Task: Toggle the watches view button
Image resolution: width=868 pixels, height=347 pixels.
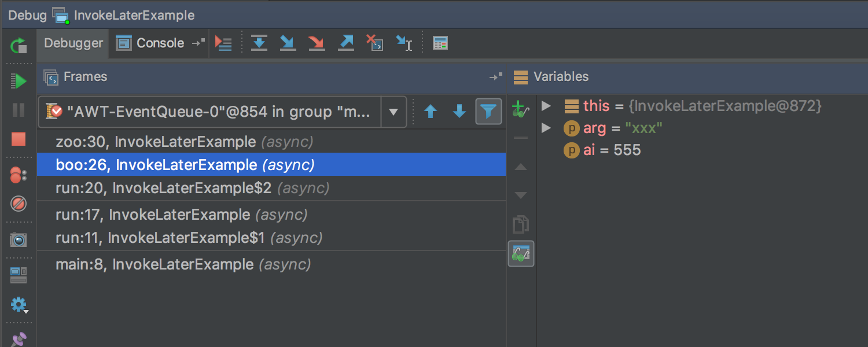Action: tap(521, 253)
